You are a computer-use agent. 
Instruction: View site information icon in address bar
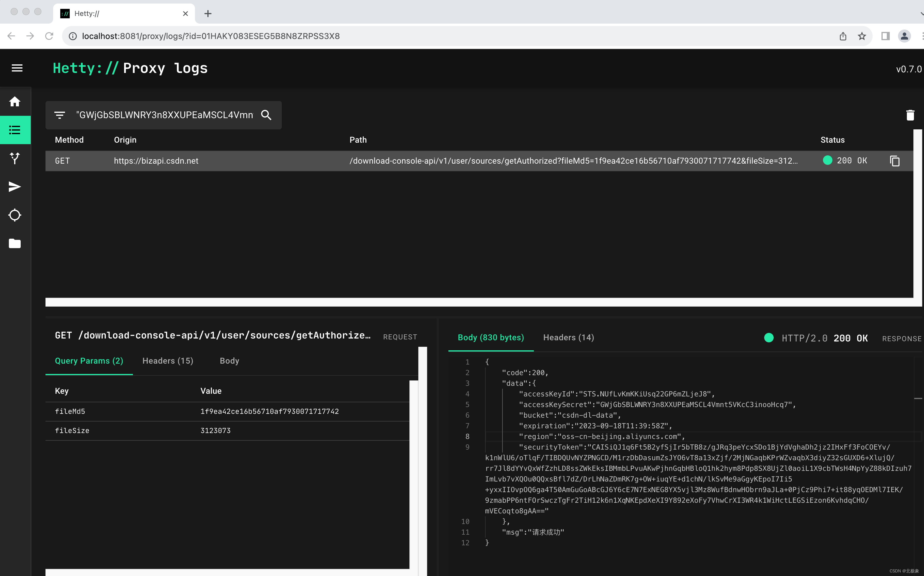(73, 36)
